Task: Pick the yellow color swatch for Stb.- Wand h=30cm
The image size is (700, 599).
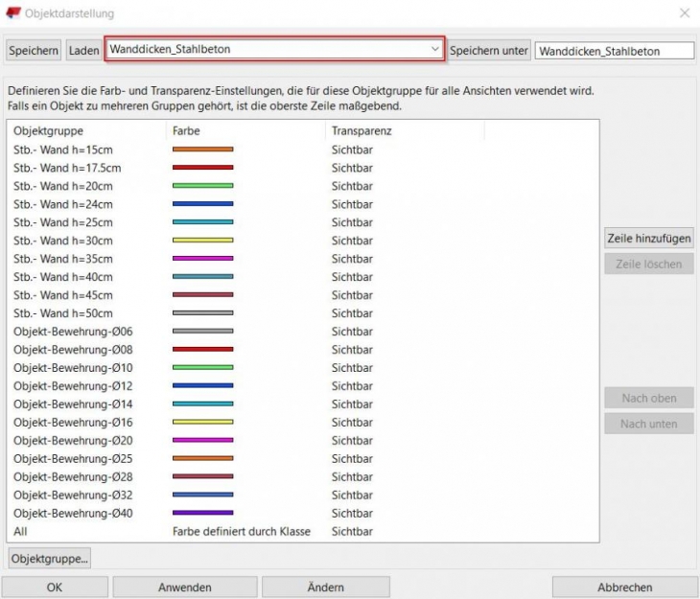Action: click(202, 241)
